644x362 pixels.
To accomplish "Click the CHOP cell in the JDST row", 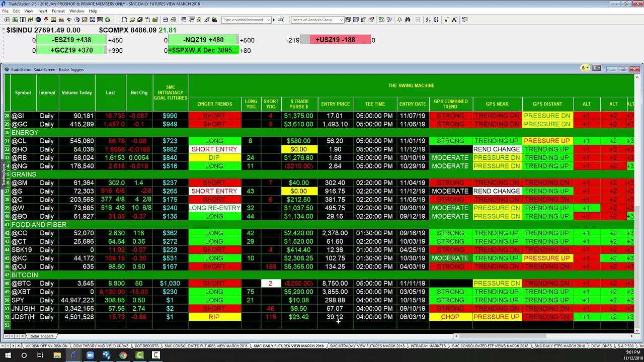I will tap(450, 317).
